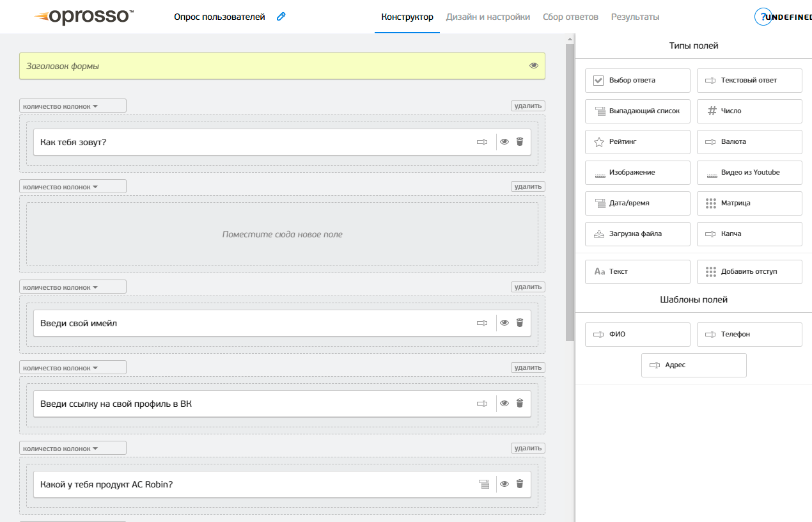The width and height of the screenshot is (812, 522).
Task: Click the pencil icon to rename the survey
Action: coord(281,17)
